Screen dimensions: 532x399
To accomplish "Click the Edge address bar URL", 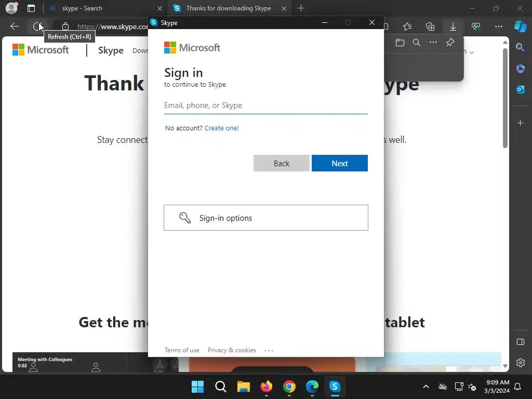I will point(112,26).
